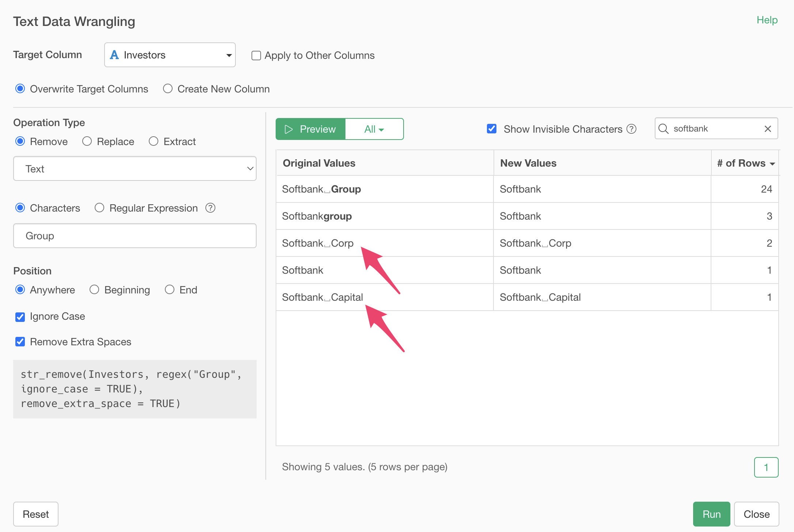The width and height of the screenshot is (794, 532).
Task: Click the New Values column header
Action: pos(602,163)
